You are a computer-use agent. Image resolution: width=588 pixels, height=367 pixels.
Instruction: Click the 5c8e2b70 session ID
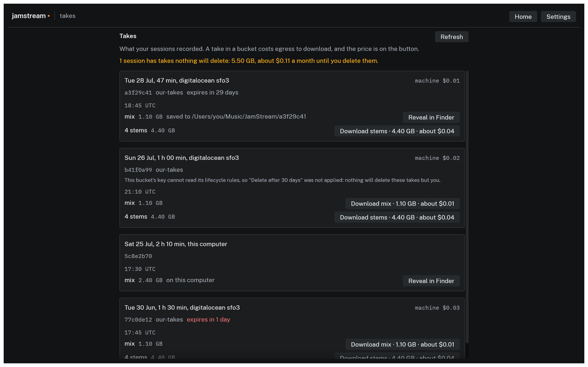coord(138,256)
